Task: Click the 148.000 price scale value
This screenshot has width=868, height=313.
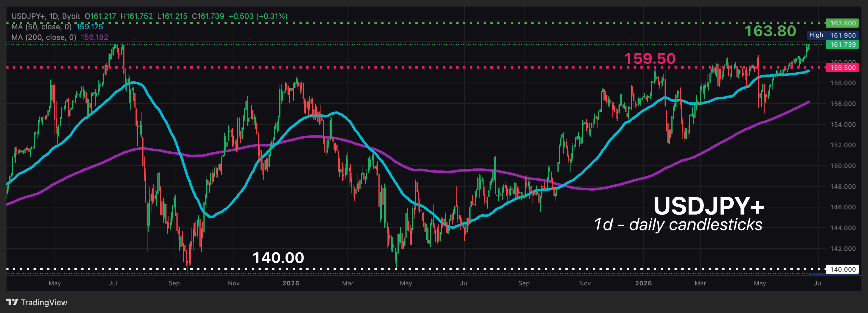Action: pos(843,186)
